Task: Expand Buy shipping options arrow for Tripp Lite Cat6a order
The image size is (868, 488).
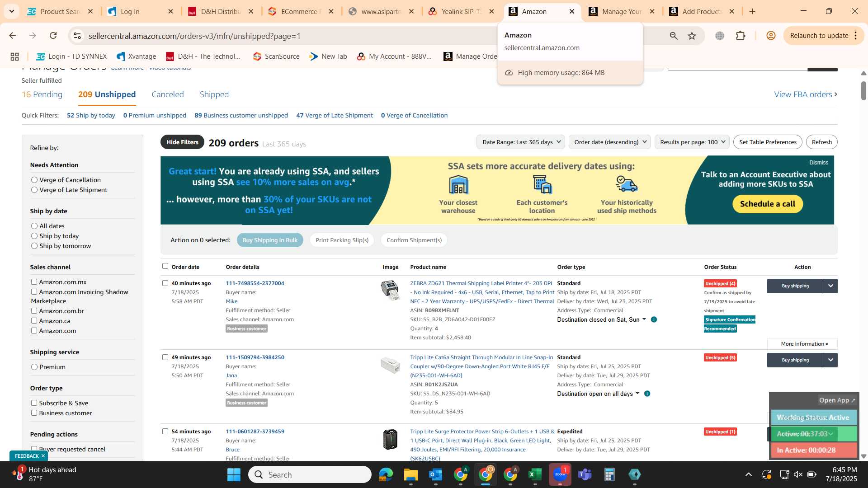Action: [x=830, y=360]
